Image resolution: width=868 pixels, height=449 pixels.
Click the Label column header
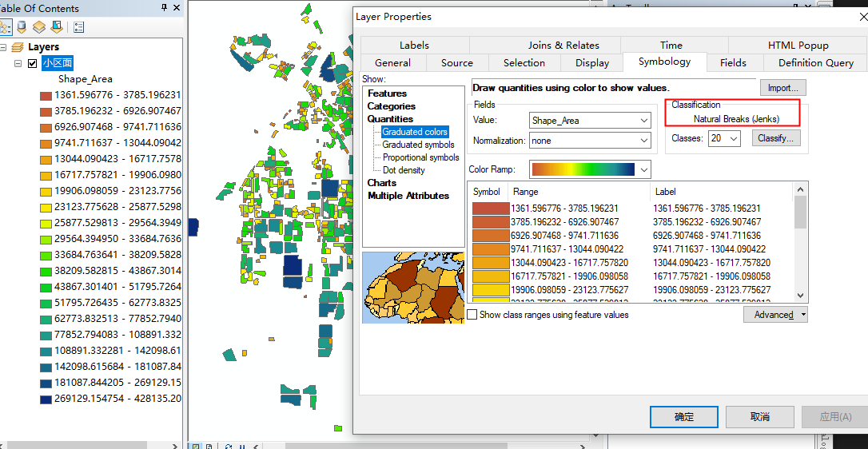coord(722,192)
